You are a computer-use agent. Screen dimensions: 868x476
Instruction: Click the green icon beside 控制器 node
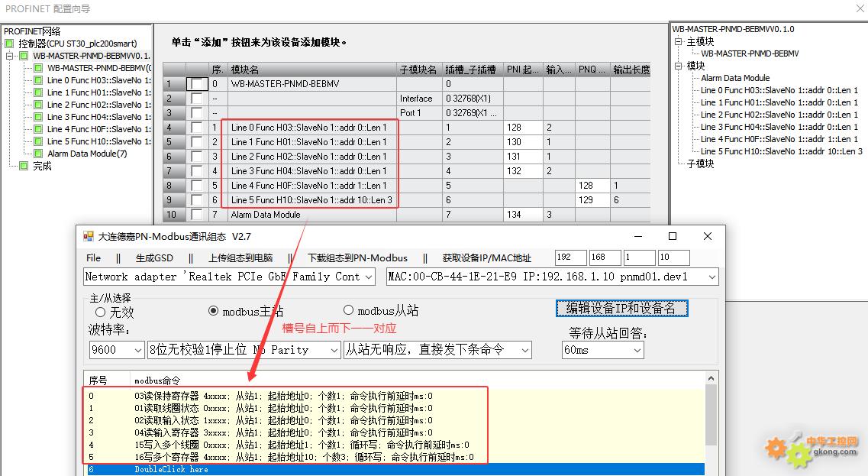click(10, 44)
